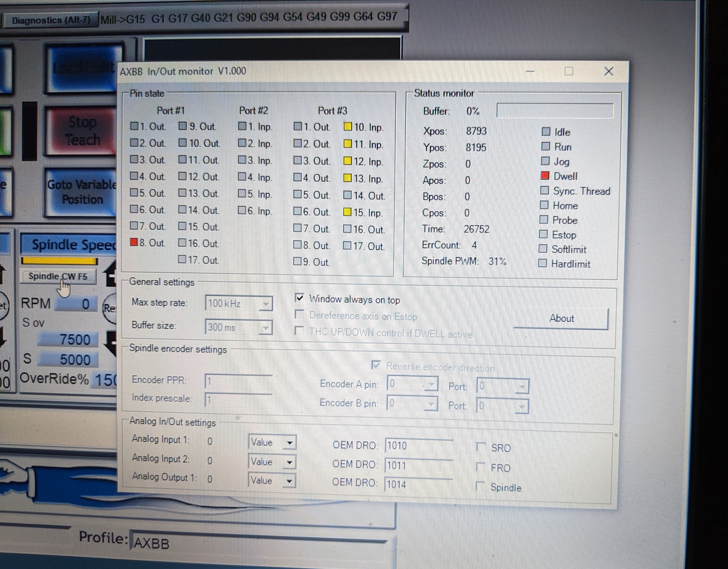
Task: Click the yellow Port #3 pin 10 Inp indicator
Action: point(348,127)
